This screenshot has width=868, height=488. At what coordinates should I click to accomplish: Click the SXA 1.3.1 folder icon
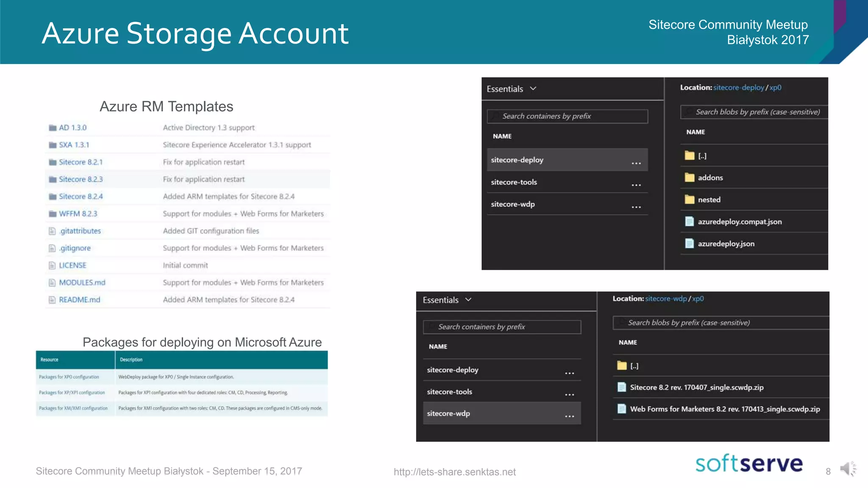pos(53,145)
